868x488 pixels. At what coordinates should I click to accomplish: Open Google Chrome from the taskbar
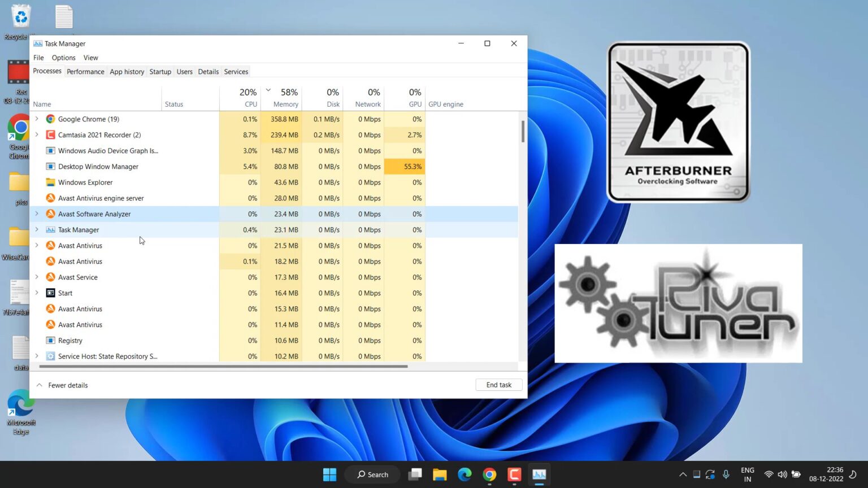(489, 474)
